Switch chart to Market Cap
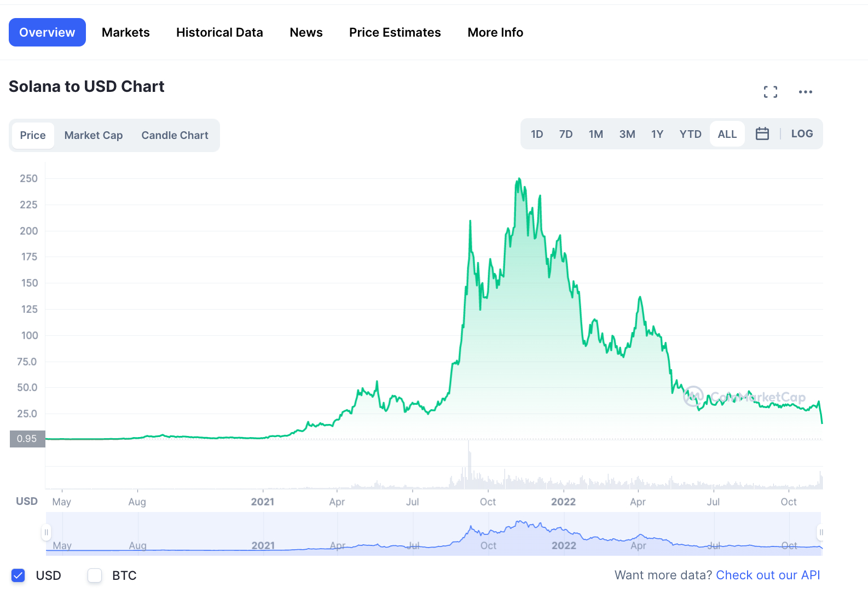868x605 pixels. [94, 135]
